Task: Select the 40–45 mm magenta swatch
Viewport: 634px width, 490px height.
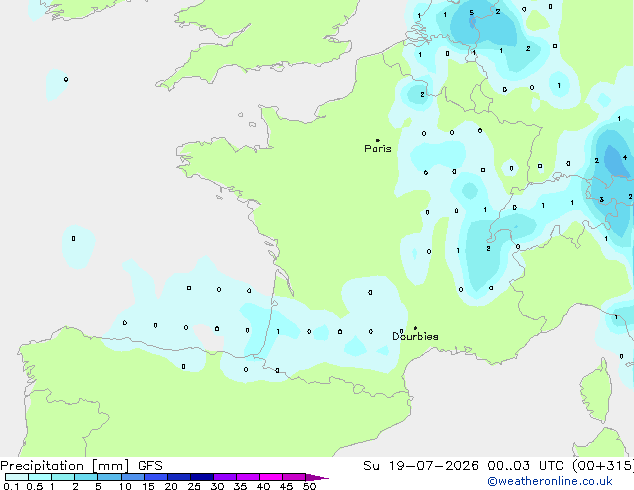Action: tap(271, 477)
